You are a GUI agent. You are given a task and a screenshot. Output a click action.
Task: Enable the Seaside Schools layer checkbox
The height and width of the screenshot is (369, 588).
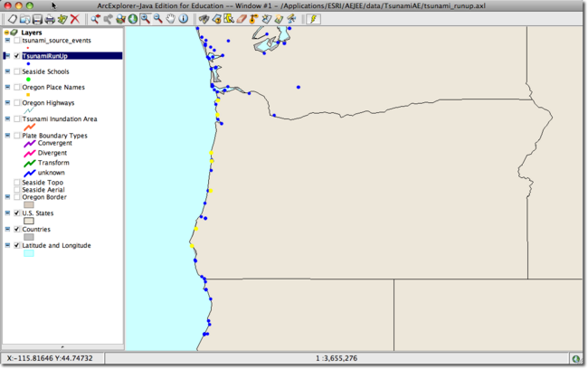(17, 71)
